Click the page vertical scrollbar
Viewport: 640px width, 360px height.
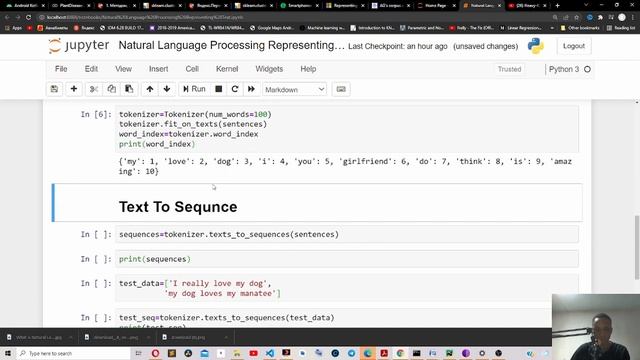[637, 247]
